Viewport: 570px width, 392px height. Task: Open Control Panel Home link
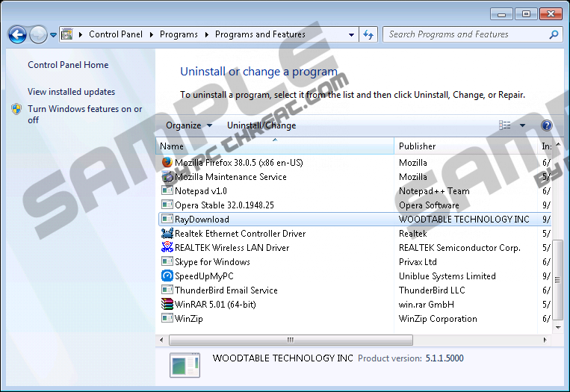pyautogui.click(x=68, y=65)
